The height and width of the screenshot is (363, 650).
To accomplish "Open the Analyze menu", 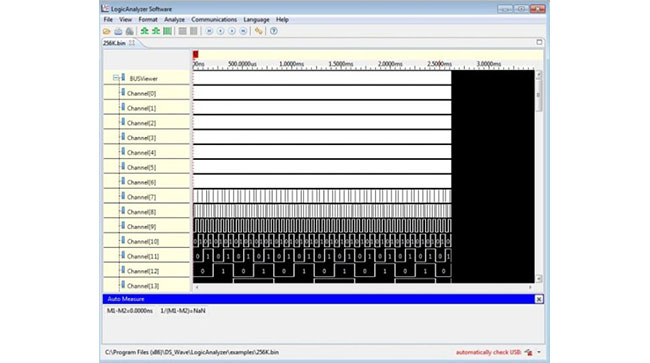I will (174, 19).
